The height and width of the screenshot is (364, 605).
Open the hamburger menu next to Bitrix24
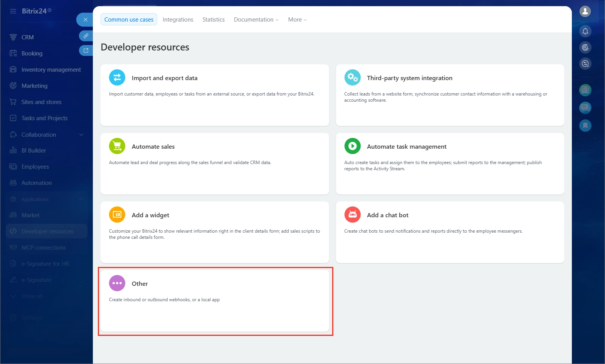(x=13, y=11)
